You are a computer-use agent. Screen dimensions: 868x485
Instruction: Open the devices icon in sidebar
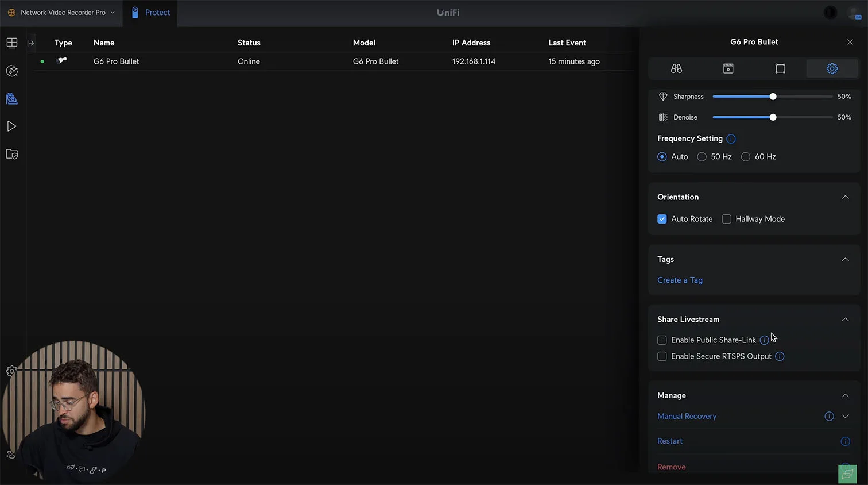click(x=11, y=99)
